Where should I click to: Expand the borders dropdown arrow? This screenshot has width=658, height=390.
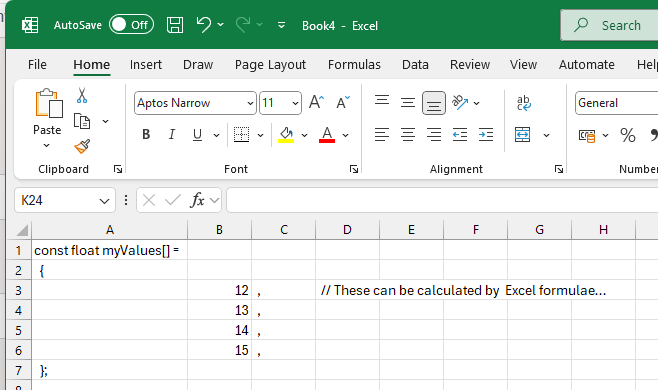[260, 135]
